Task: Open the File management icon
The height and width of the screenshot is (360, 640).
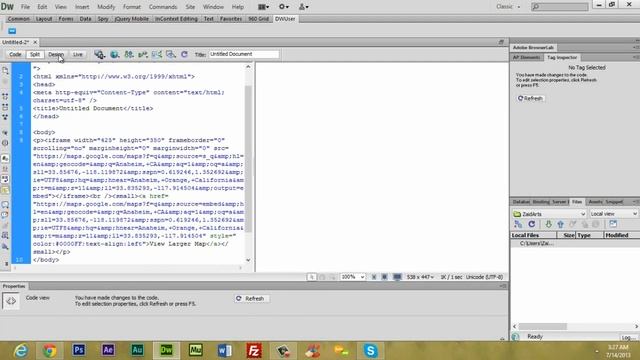Action: pos(129,54)
